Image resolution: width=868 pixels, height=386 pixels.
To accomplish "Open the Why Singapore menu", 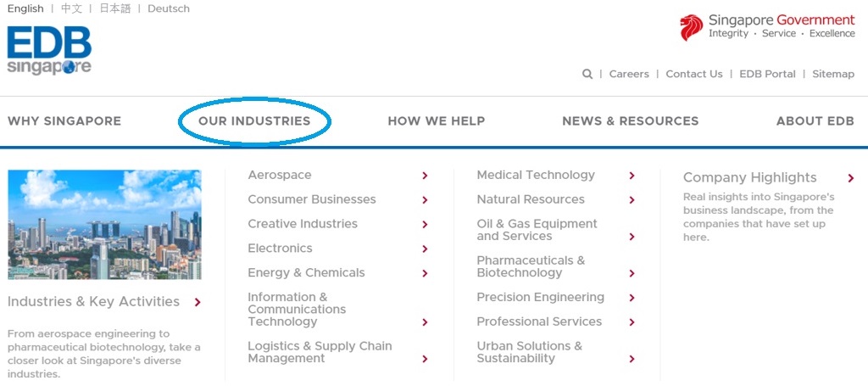I will click(64, 121).
